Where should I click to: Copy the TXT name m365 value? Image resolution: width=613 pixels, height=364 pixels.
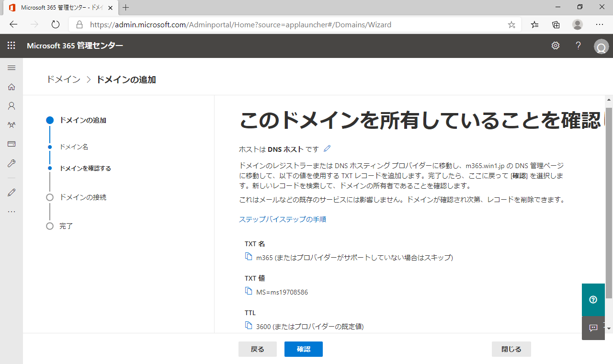click(248, 257)
